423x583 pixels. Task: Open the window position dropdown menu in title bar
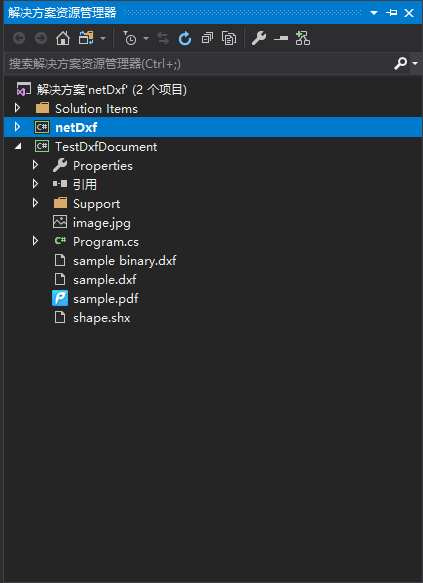[374, 13]
